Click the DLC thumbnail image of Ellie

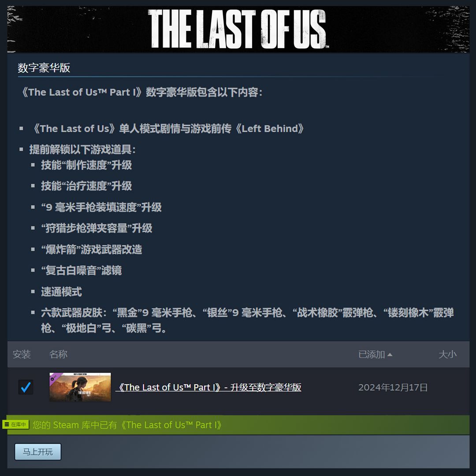point(80,387)
